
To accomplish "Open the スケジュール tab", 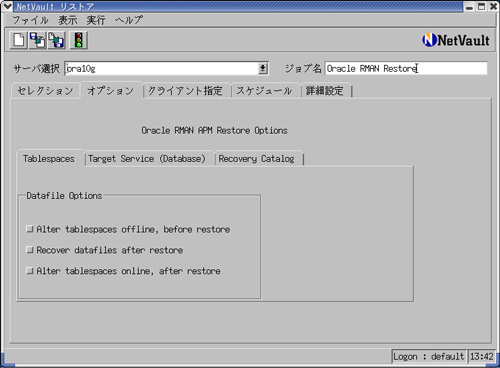I will point(264,91).
